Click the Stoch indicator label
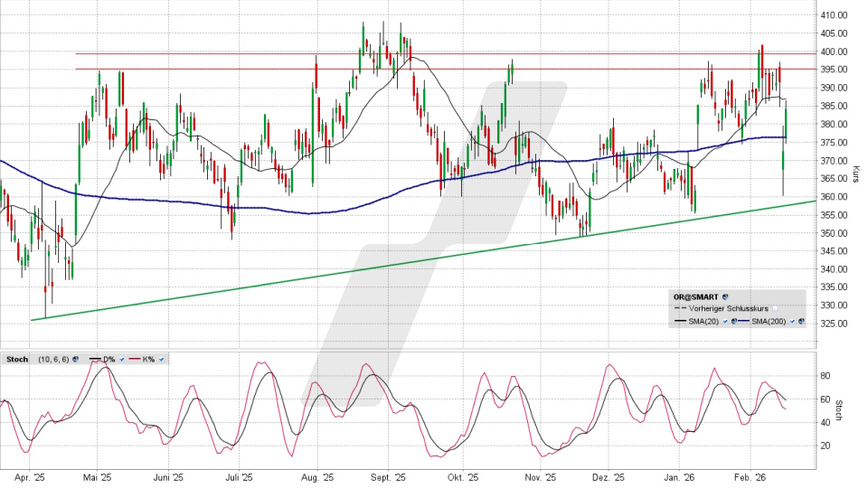 pos(17,360)
